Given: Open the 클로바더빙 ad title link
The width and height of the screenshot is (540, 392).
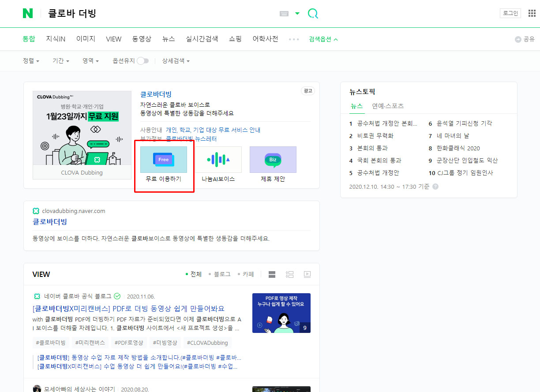Looking at the screenshot, I should pos(156,94).
